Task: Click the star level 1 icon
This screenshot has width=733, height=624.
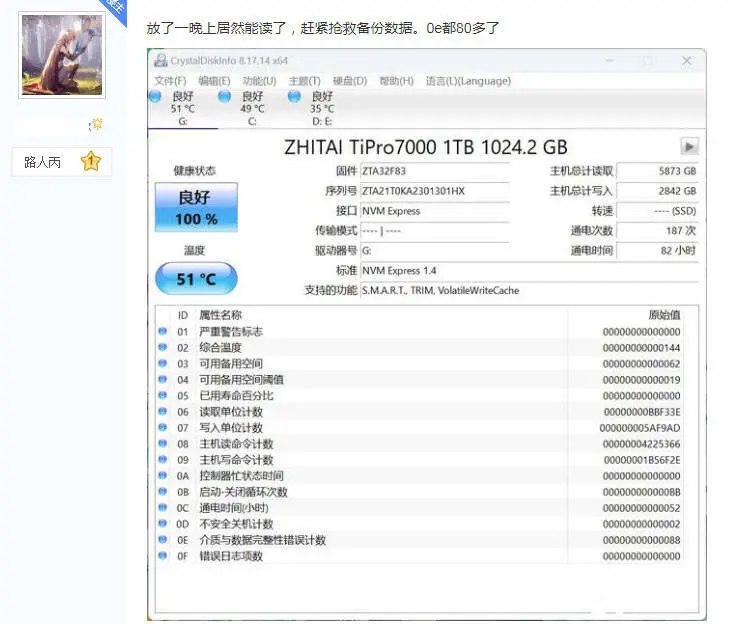Action: pyautogui.click(x=91, y=161)
